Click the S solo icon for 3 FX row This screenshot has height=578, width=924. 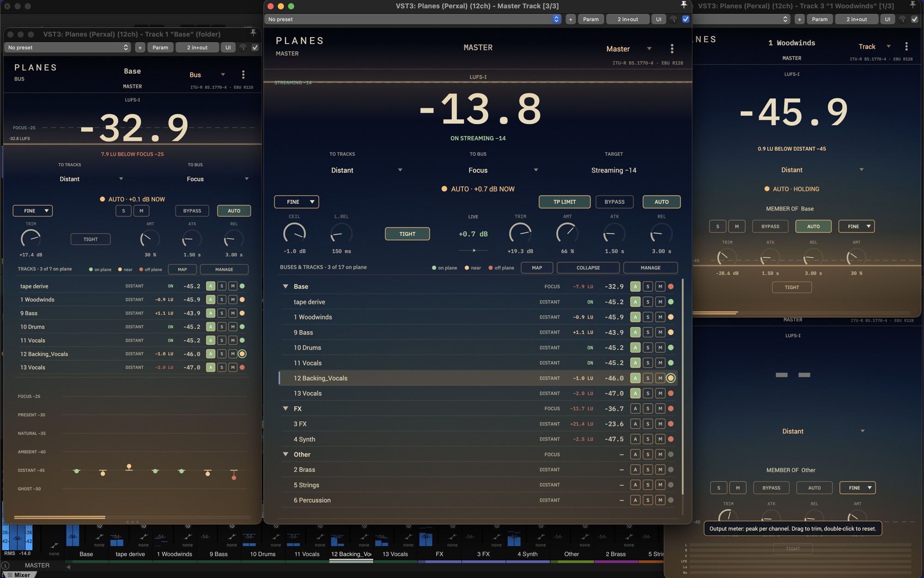[648, 424]
